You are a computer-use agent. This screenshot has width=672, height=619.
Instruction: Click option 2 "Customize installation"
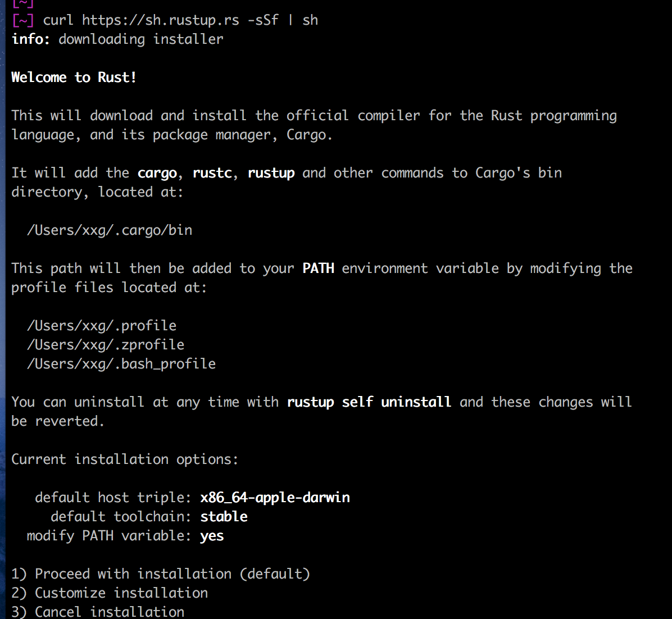110,593
